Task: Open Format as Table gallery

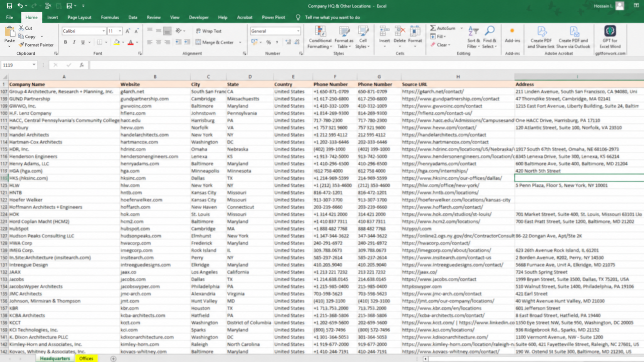Action: point(344,37)
